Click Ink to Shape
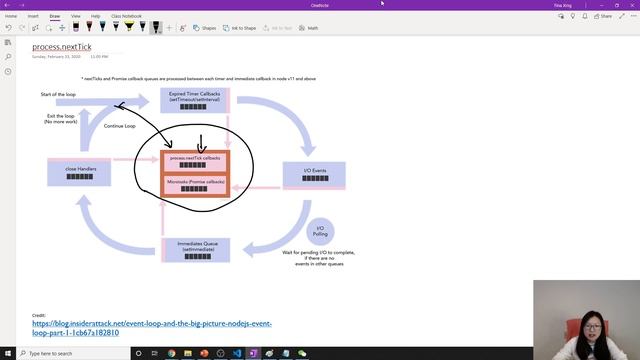Image resolution: width=640 pixels, height=360 pixels. coord(240,28)
